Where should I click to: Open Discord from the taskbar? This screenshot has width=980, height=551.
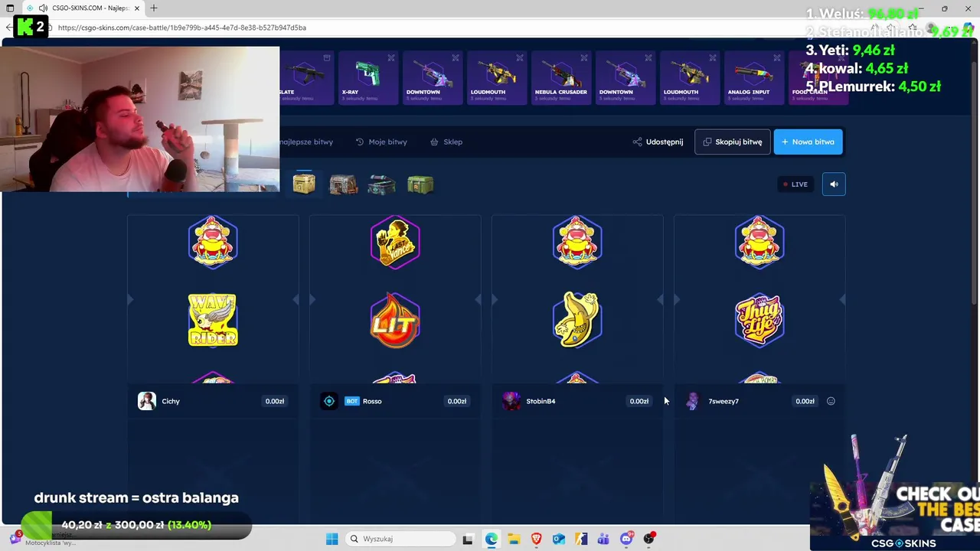(x=626, y=539)
